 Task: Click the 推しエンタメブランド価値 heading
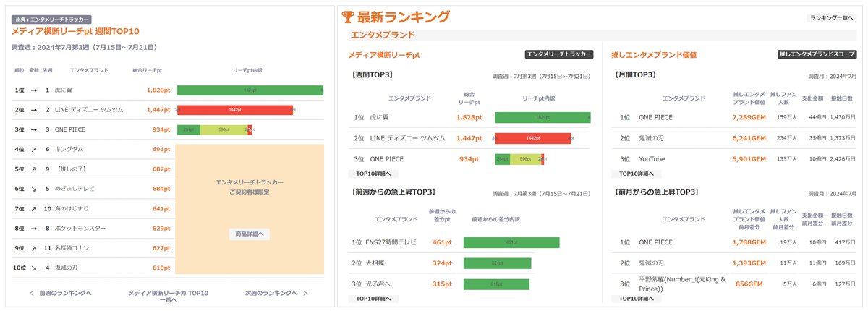coord(654,55)
